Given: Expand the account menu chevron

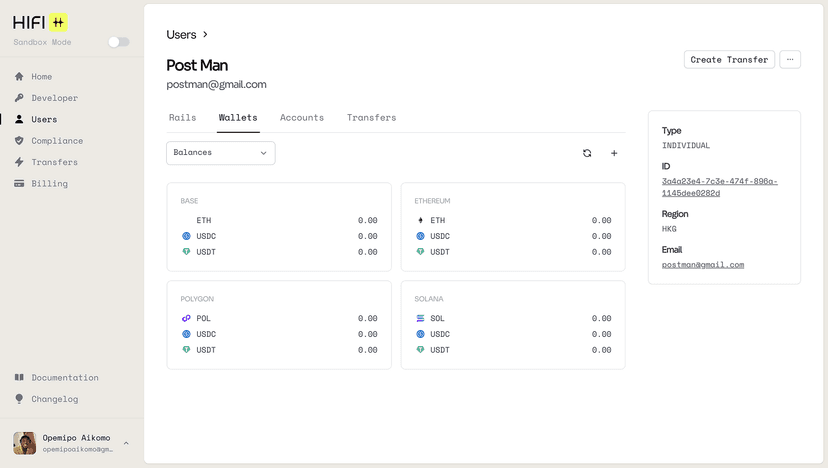Looking at the screenshot, I should click(x=126, y=443).
